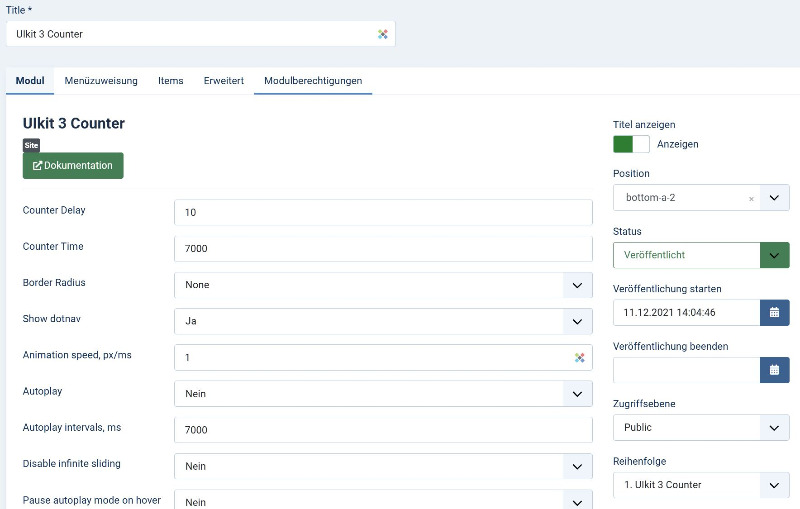800x509 pixels.
Task: Open the Autoplay dropdown
Action: point(576,394)
